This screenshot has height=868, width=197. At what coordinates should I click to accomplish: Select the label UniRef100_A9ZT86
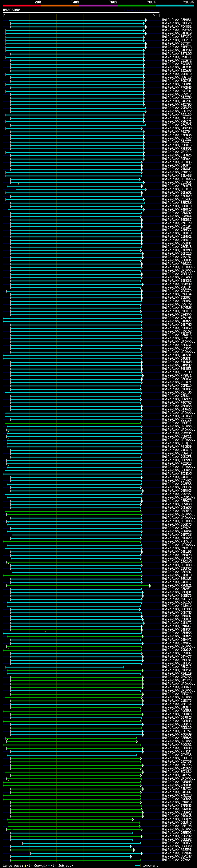[177, 393]
